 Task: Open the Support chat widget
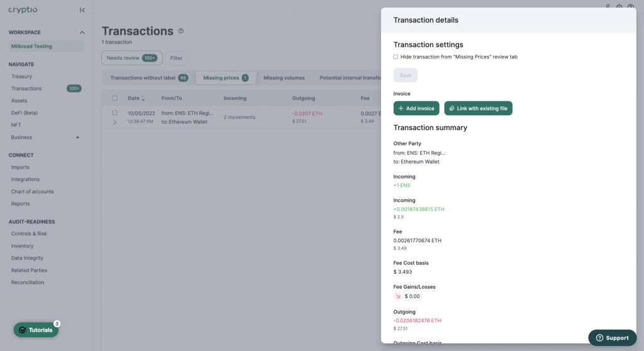point(612,338)
